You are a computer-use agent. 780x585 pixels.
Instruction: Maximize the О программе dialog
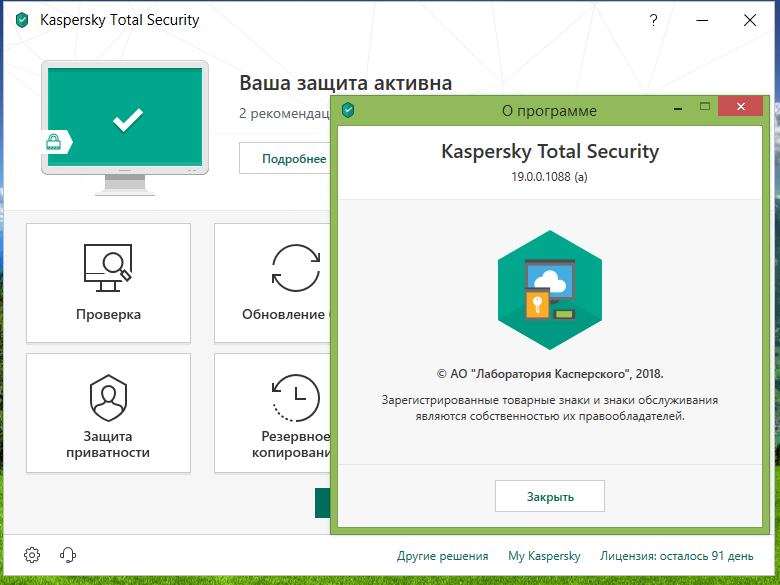pyautogui.click(x=704, y=106)
